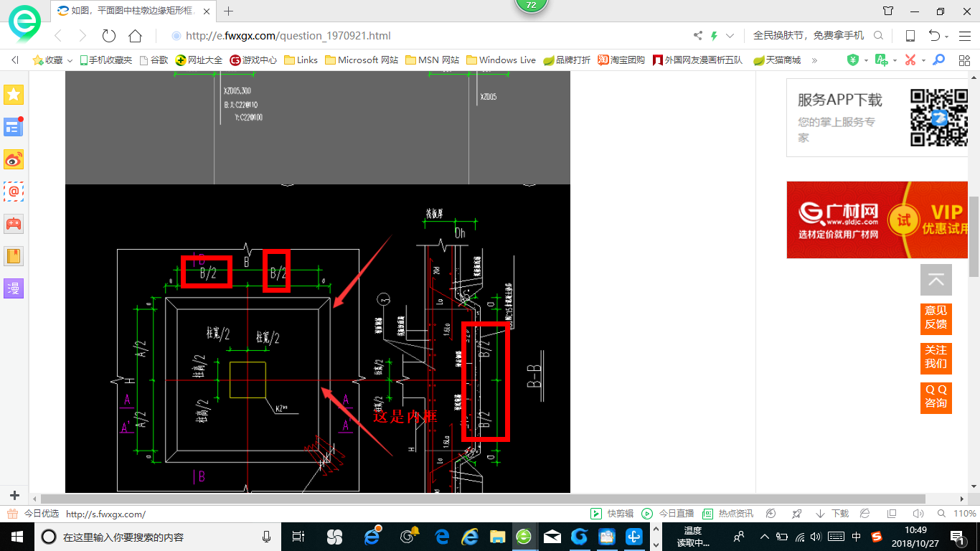Click the green shield payment protection icon
Viewport: 980px width, 551px height.
pos(853,60)
